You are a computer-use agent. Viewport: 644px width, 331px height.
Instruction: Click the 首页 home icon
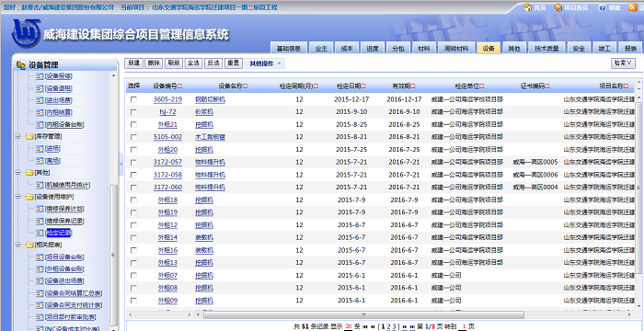tap(528, 7)
